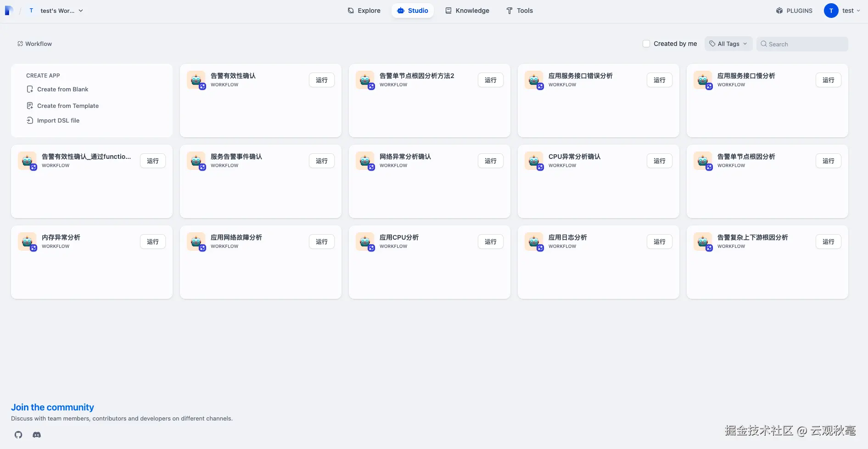Click the blue user avatar T
Image resolution: width=868 pixels, height=449 pixels.
point(831,11)
